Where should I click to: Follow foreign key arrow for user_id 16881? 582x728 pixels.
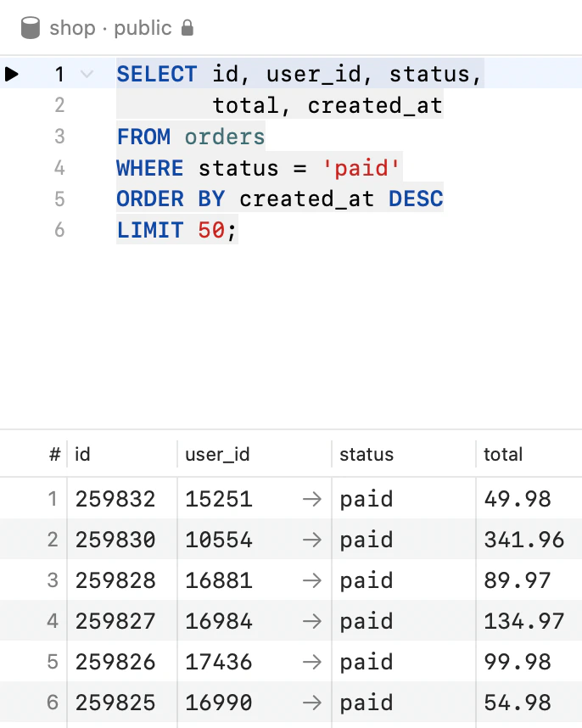pyautogui.click(x=312, y=580)
